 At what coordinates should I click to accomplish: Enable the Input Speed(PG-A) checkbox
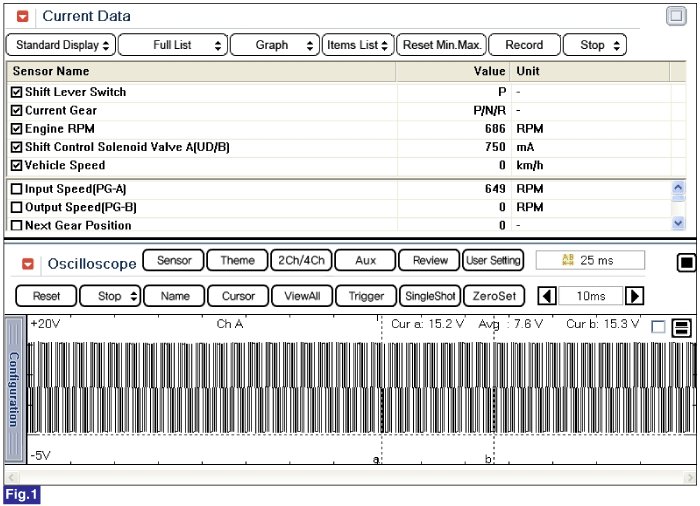(16, 189)
